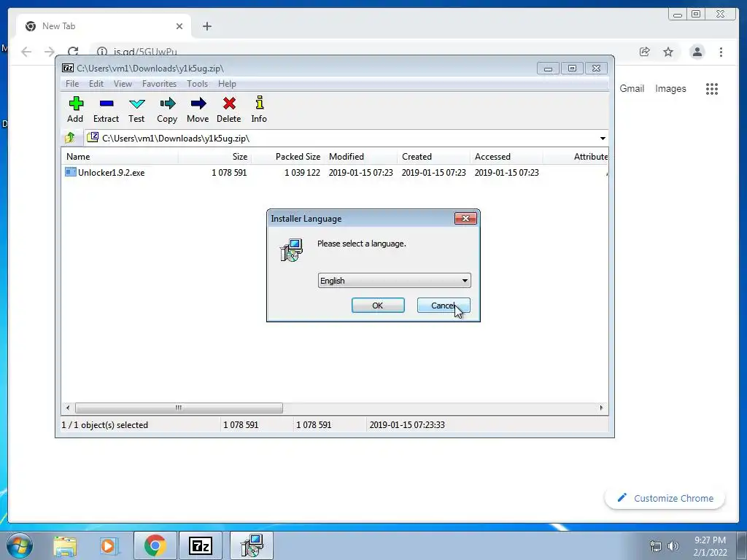The width and height of the screenshot is (747, 560).
Task: Sort the file list by Name column
Action: (120, 157)
